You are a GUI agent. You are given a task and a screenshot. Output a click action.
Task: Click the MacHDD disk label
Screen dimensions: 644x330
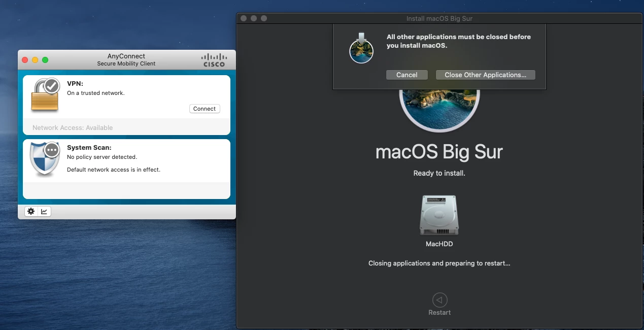point(439,244)
